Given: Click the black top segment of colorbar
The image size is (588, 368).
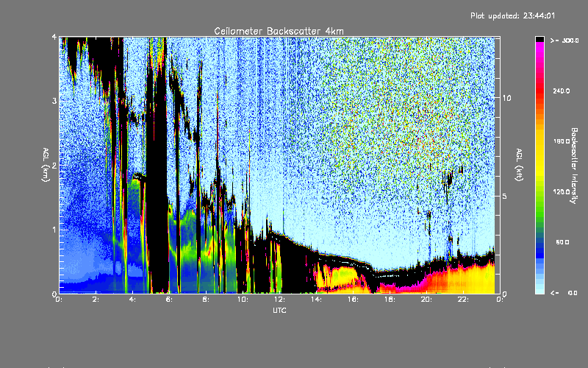Looking at the screenshot, I should (x=539, y=39).
